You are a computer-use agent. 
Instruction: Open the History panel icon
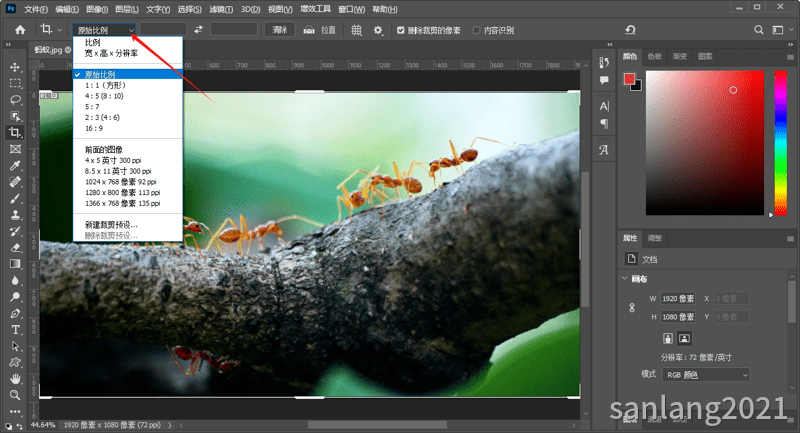(604, 63)
